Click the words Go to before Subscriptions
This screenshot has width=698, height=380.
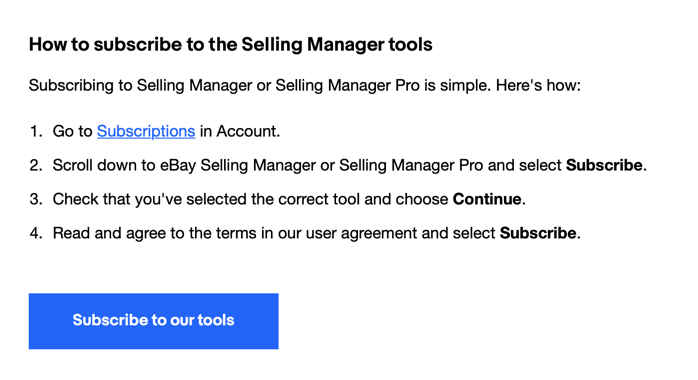pyautogui.click(x=73, y=131)
